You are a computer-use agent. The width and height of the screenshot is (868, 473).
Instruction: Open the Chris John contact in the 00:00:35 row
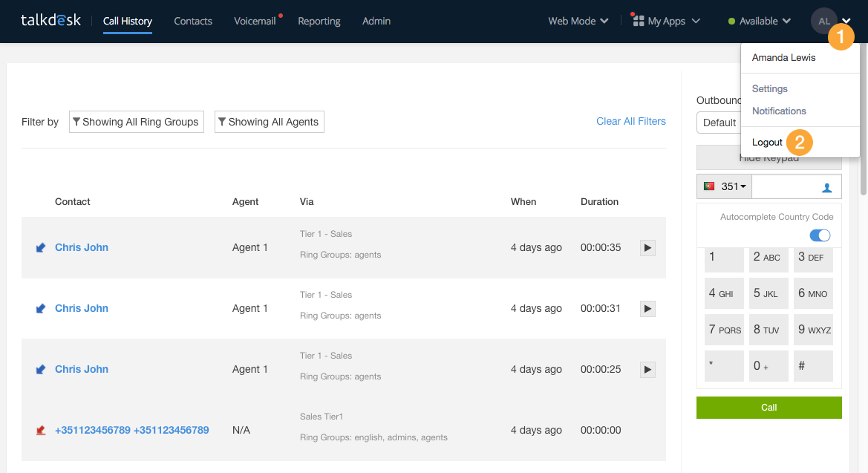[82, 247]
